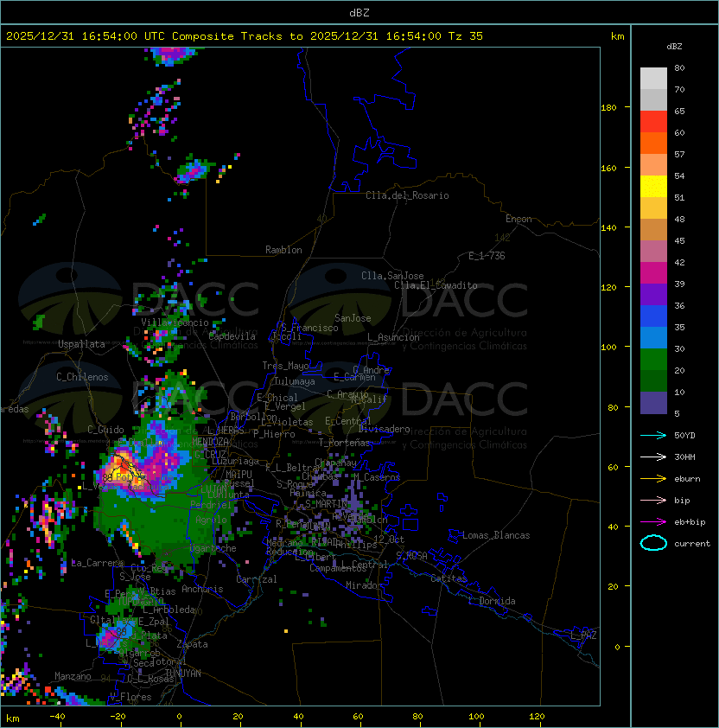The image size is (719, 728).
Task: Click the '50YD' legend label
Action: (684, 435)
